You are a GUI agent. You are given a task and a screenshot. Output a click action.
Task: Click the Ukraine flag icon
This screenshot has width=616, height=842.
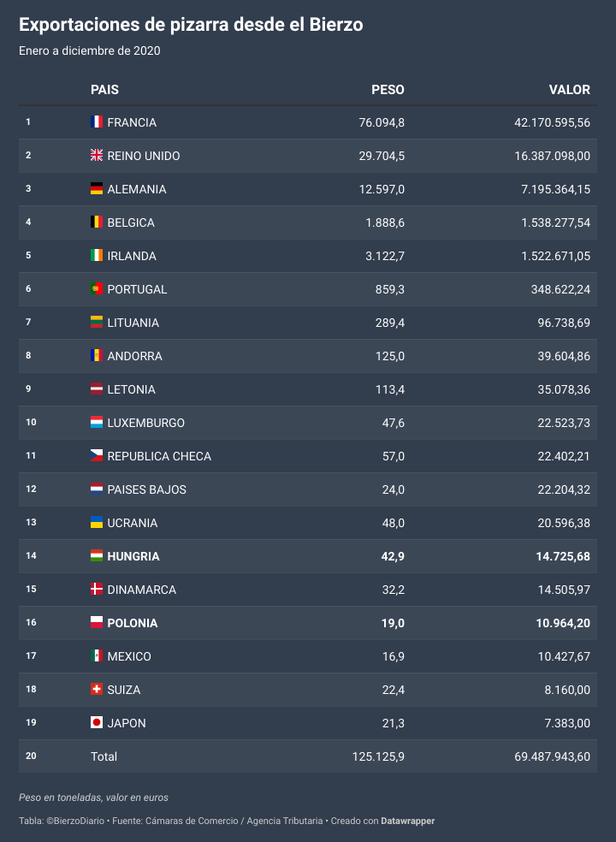point(96,523)
